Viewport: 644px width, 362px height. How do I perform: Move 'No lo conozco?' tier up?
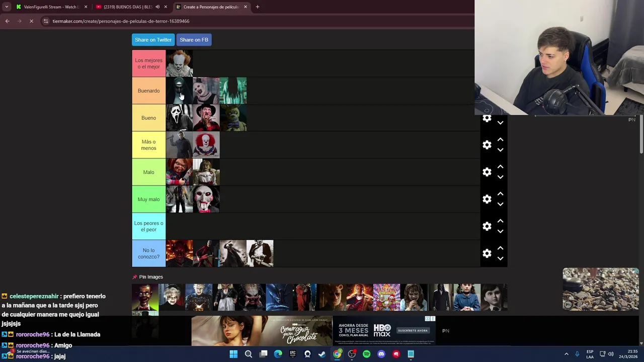[x=500, y=248]
